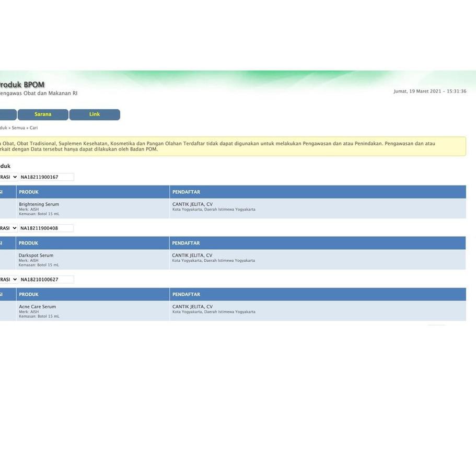Open the dropdown beside NA18211900167
The image size is (476, 476).
(x=8, y=177)
